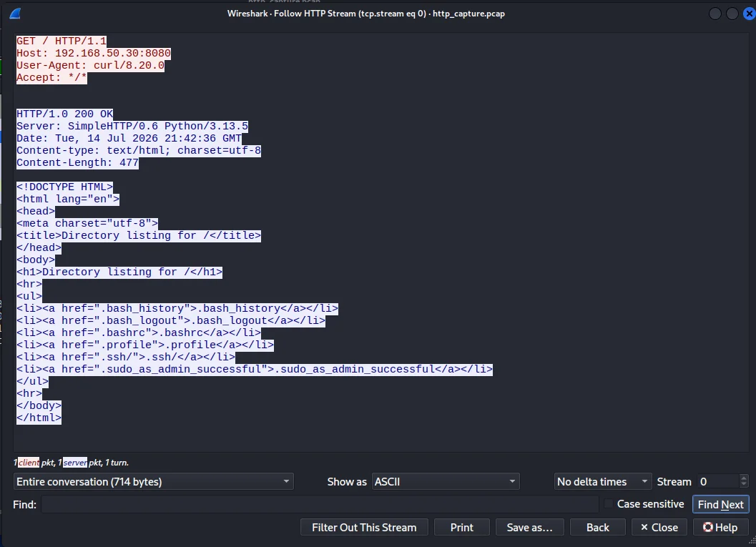Click the 'User-Agent: curl/8.20.0' line
Viewport: 756px width, 547px height.
pos(90,65)
